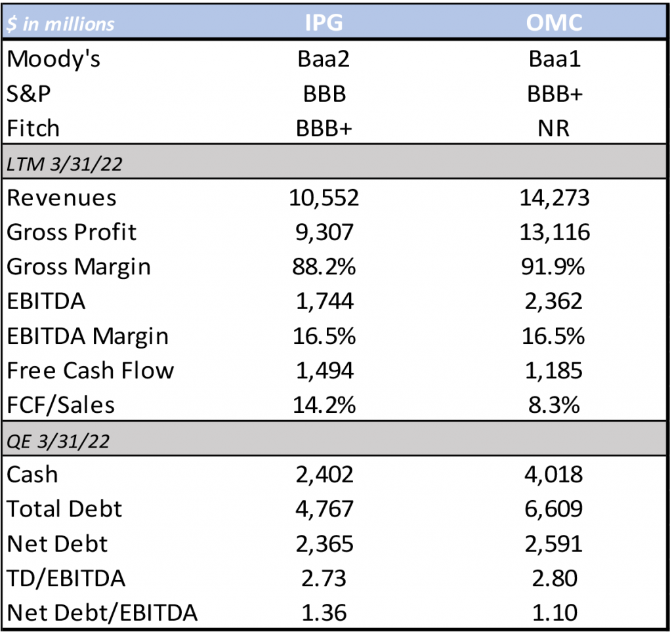The width and height of the screenshot is (672, 634).
Task: Click OMC FCF/Sales value 8.3%
Action: [x=555, y=406]
